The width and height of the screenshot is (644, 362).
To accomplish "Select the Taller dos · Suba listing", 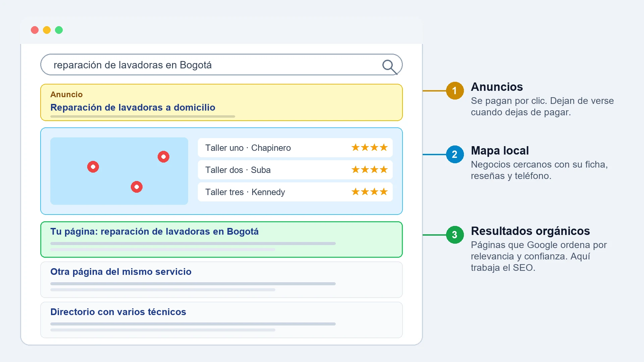I will click(295, 170).
